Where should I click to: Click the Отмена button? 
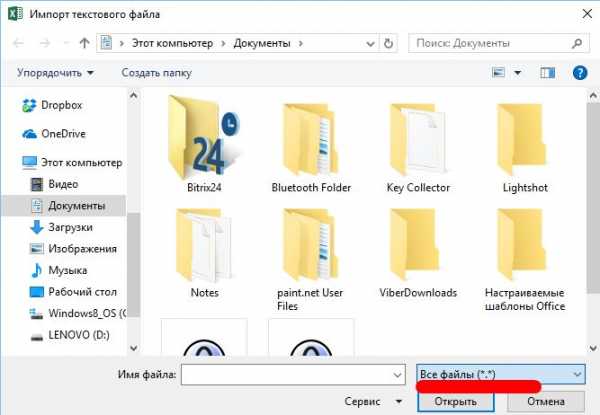point(546,402)
